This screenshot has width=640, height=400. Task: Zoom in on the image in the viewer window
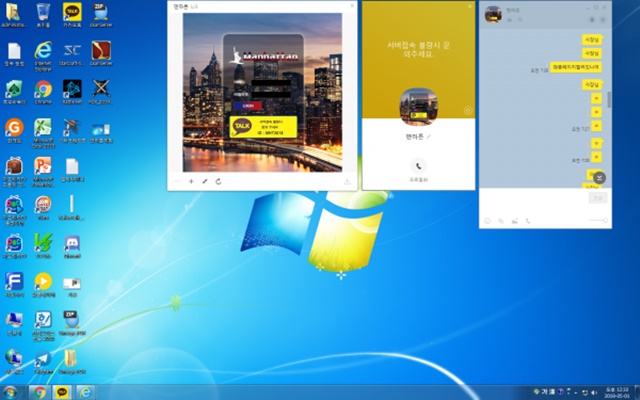pyautogui.click(x=191, y=181)
